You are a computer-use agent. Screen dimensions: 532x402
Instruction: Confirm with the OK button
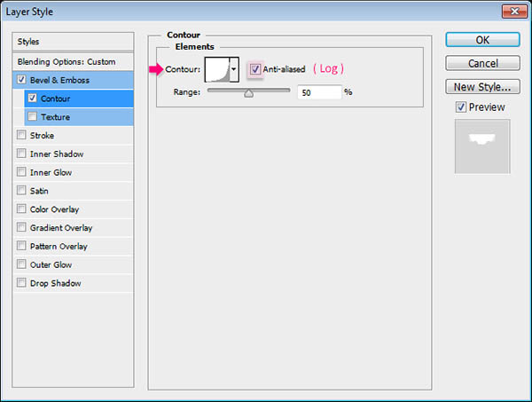point(482,40)
